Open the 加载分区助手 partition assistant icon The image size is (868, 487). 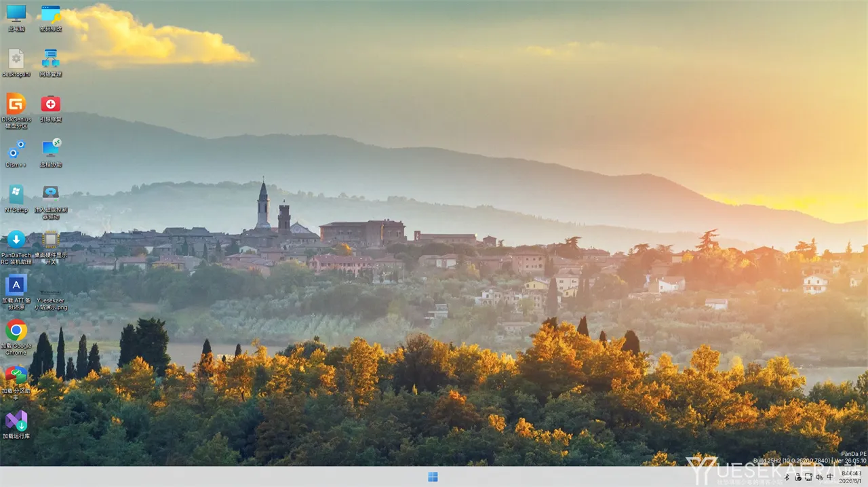click(16, 383)
